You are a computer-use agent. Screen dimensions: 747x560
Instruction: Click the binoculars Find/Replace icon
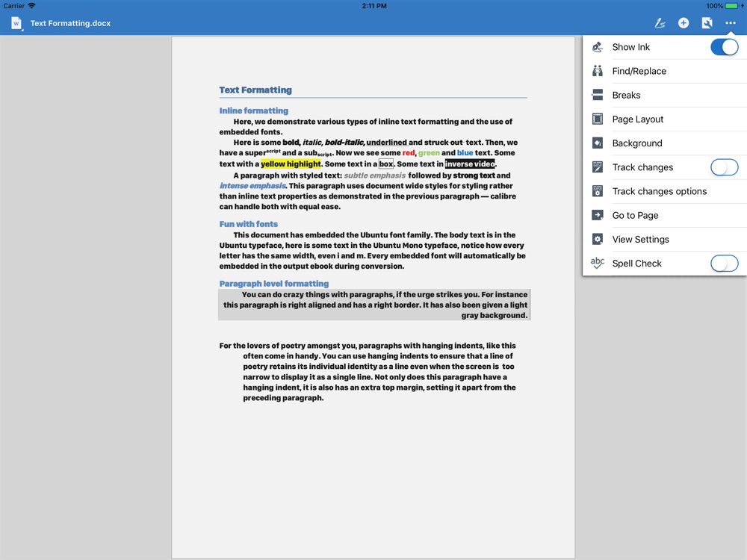click(598, 71)
